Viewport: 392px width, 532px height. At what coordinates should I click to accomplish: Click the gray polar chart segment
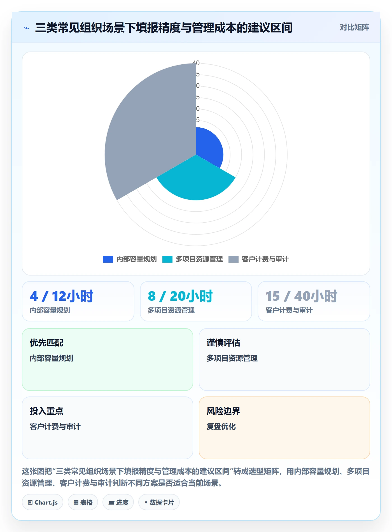(151, 129)
